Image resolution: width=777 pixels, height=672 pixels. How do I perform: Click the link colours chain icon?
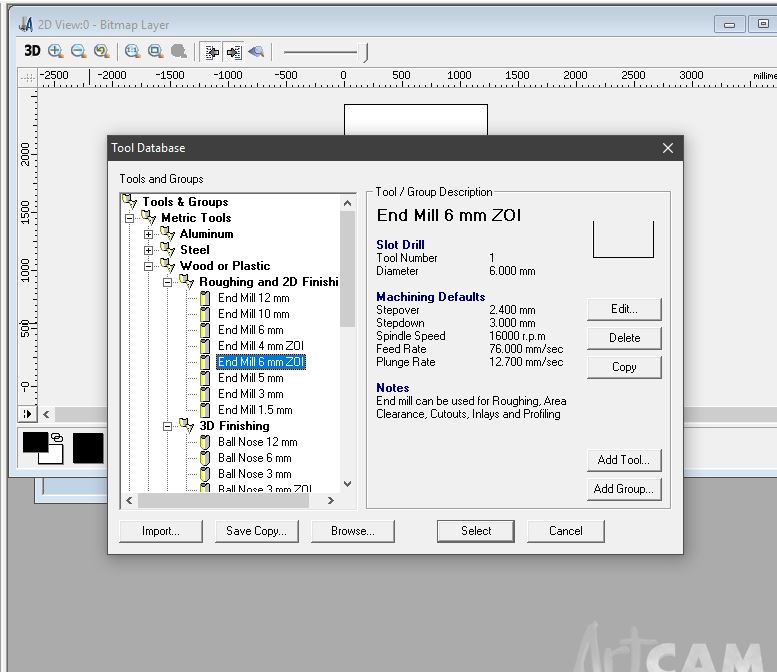click(x=57, y=438)
